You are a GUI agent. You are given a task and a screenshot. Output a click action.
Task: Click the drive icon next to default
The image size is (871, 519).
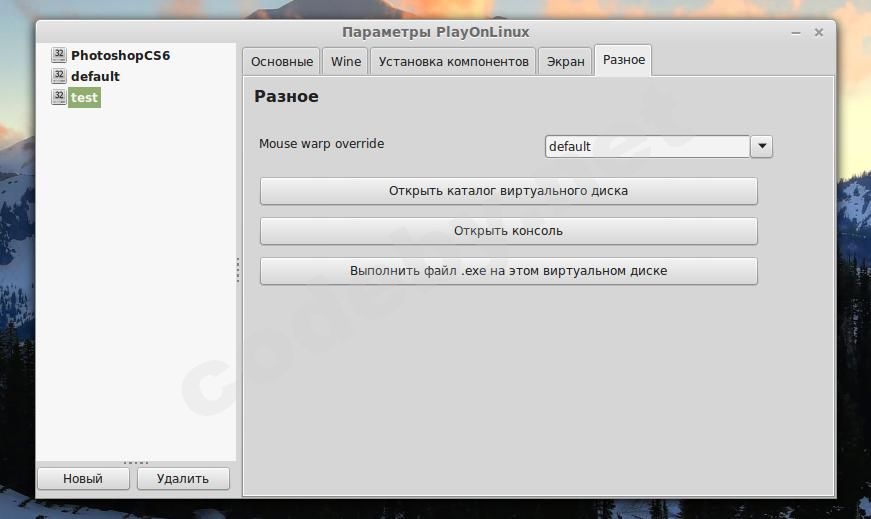point(59,76)
